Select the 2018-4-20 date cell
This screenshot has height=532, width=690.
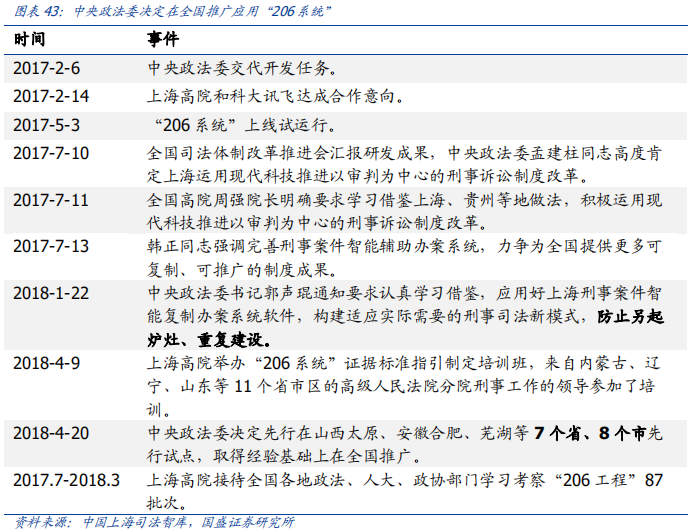point(51,433)
